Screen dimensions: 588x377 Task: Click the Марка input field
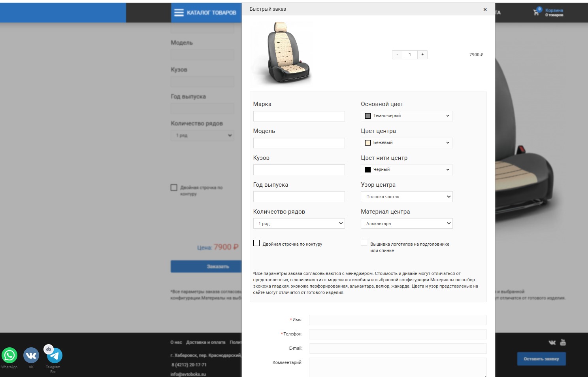[x=299, y=116]
